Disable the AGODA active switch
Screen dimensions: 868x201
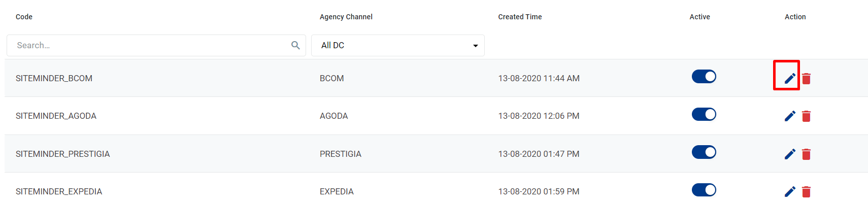(x=704, y=114)
